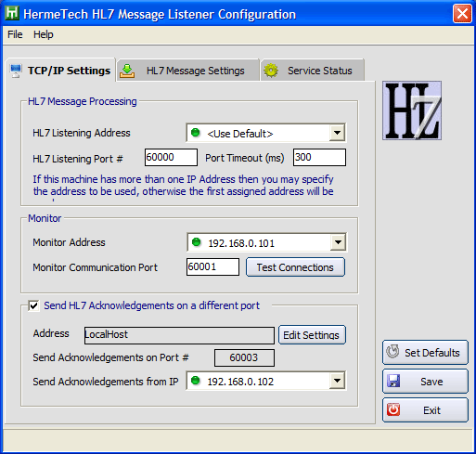
Task: Switch to the TCP/IP Settings tab
Action: (x=60, y=71)
